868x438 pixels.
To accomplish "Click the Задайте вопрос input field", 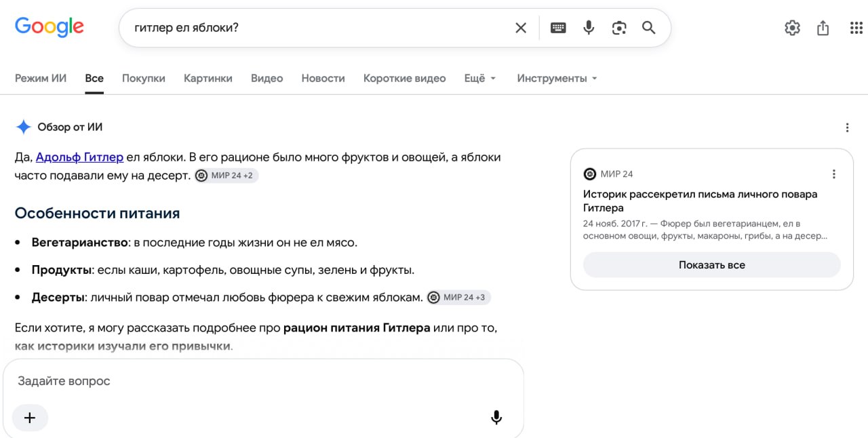I will [263, 381].
